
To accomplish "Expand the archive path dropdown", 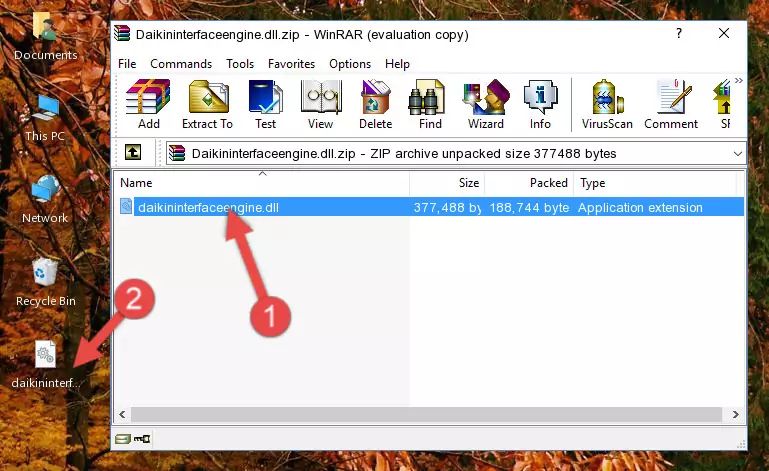I will pos(738,154).
